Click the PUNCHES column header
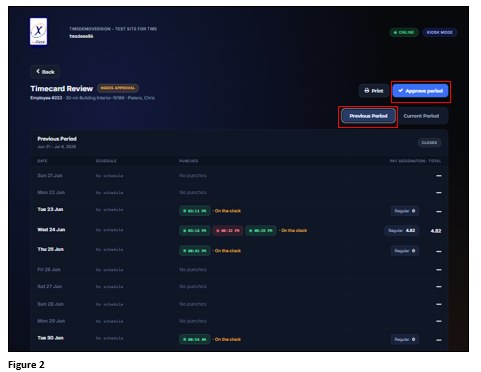Screen dimensions: 481x372 click(x=189, y=161)
